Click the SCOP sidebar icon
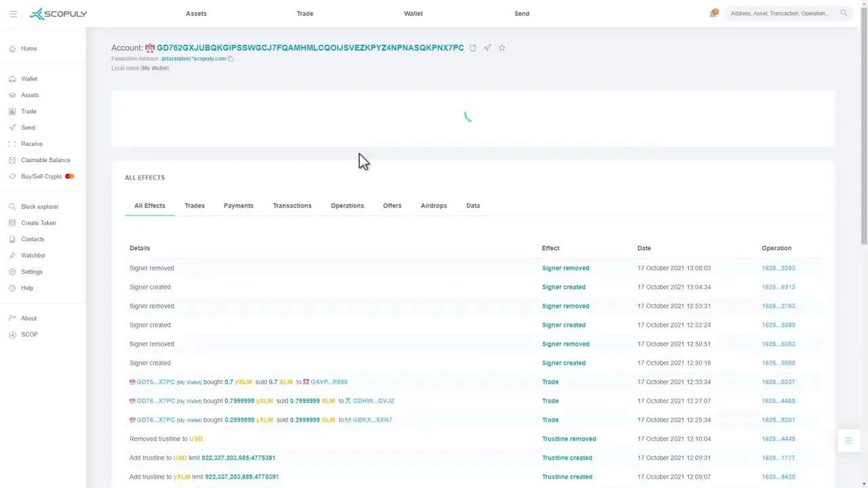 [x=12, y=335]
